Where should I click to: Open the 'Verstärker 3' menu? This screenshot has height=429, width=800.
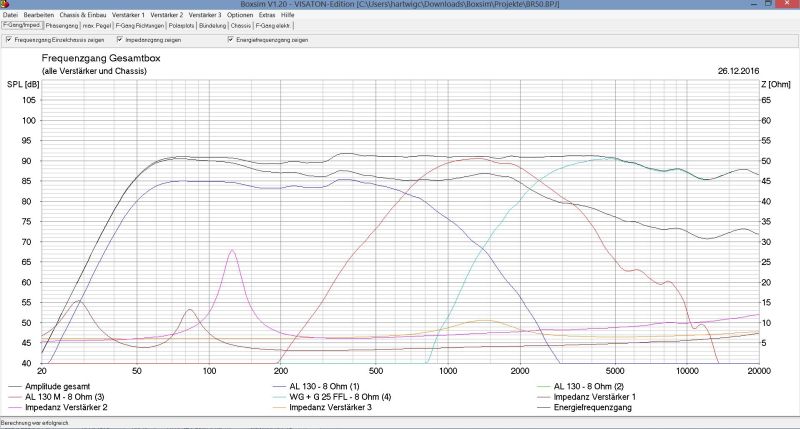pyautogui.click(x=207, y=16)
